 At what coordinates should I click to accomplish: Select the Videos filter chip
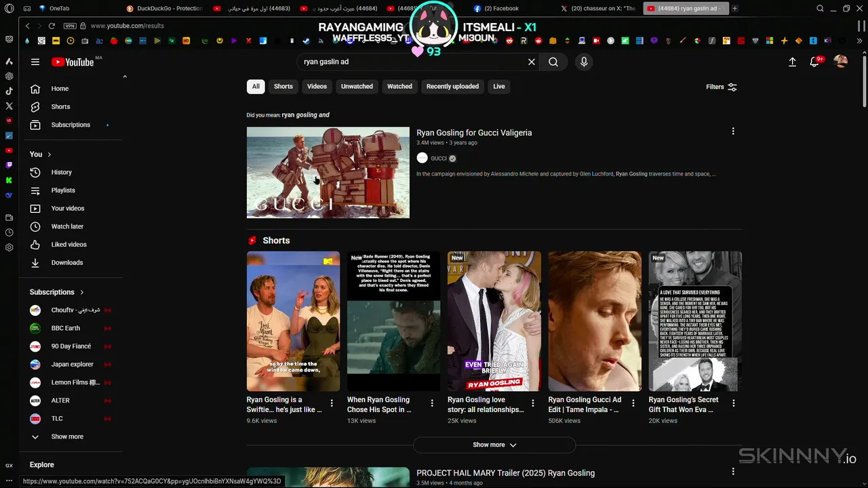point(317,87)
